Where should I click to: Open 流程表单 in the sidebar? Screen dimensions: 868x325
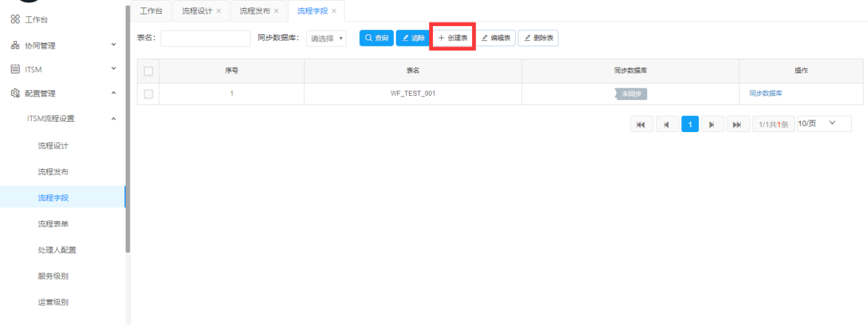pyautogui.click(x=53, y=224)
